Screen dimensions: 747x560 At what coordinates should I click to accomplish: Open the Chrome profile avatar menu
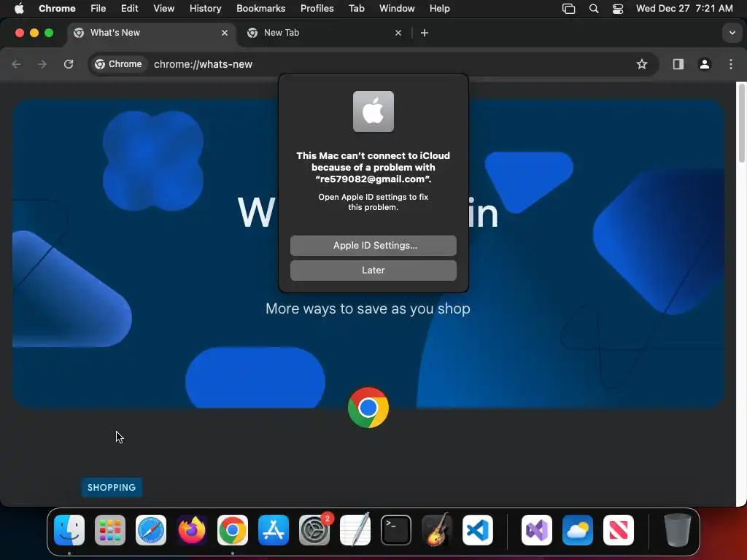pos(705,64)
